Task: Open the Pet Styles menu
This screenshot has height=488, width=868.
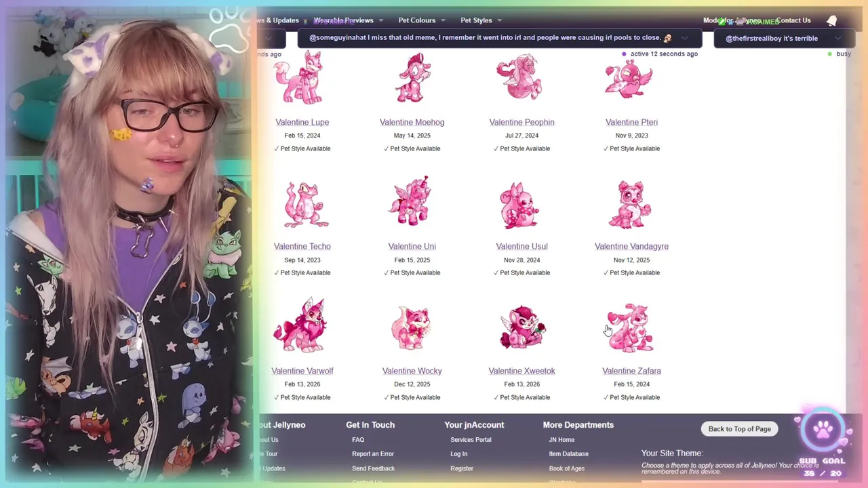Action: point(476,20)
